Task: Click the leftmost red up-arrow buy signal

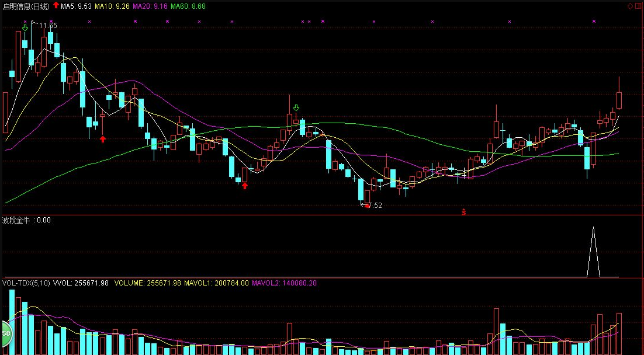Action: 103,139
